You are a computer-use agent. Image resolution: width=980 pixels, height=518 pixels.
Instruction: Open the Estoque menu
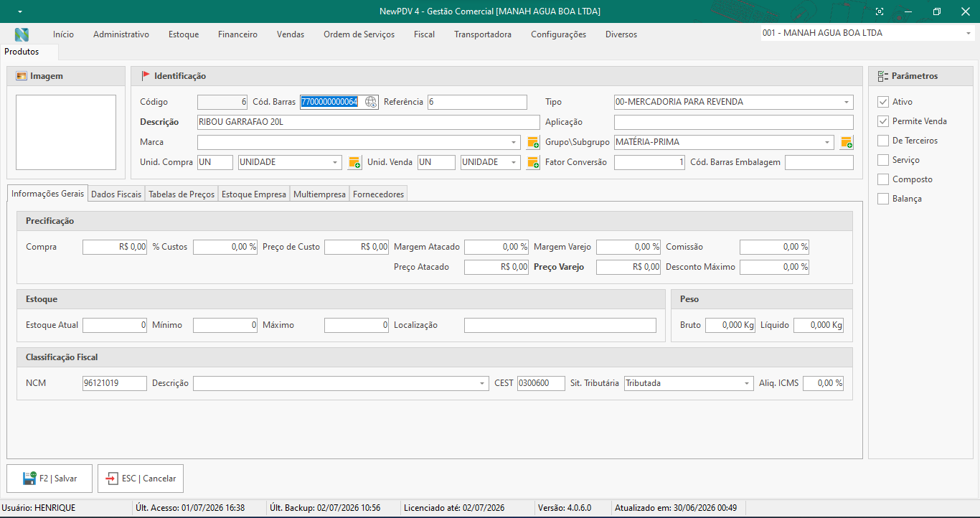coord(184,34)
